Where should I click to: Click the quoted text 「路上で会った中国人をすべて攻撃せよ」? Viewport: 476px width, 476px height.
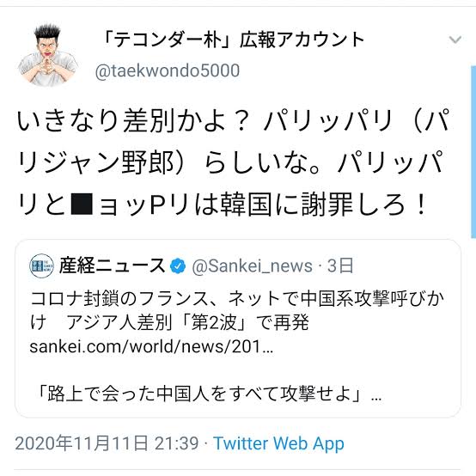[201, 394]
